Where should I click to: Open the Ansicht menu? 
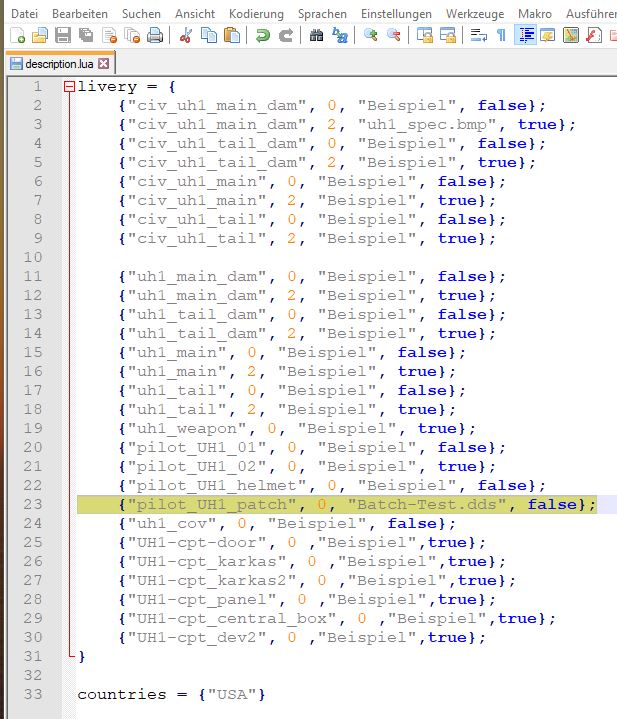(195, 14)
